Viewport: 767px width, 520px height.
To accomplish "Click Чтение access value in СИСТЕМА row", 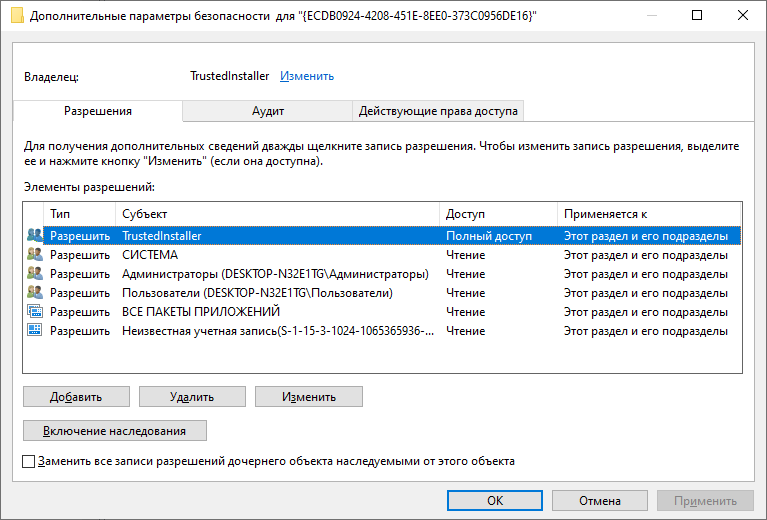I will point(465,255).
